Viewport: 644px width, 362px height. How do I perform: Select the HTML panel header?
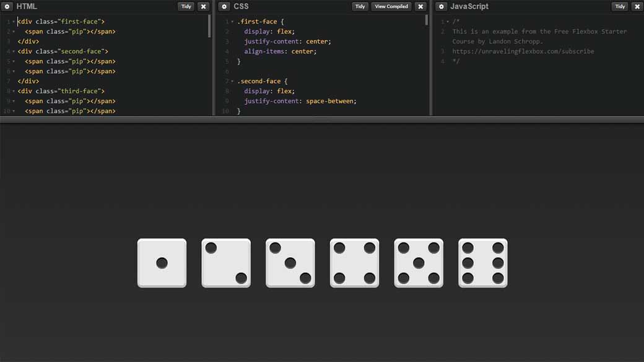point(28,6)
